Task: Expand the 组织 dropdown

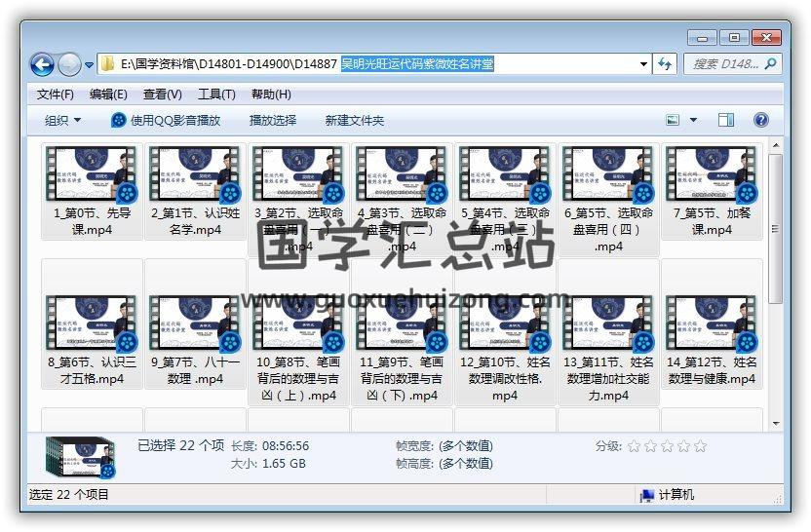Action: coord(62,121)
